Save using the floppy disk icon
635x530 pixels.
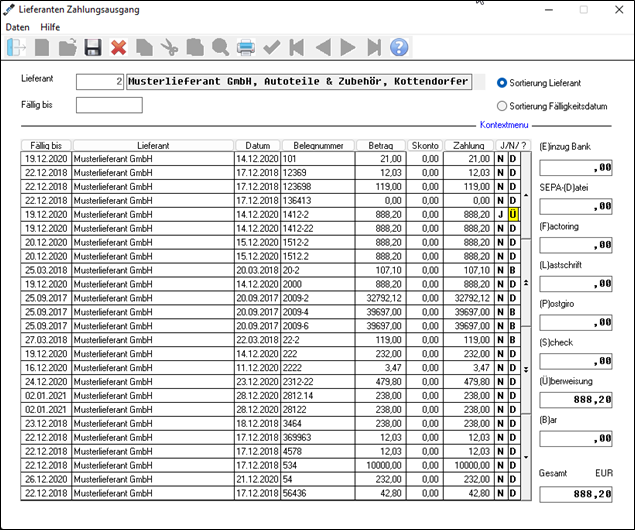pyautogui.click(x=93, y=47)
